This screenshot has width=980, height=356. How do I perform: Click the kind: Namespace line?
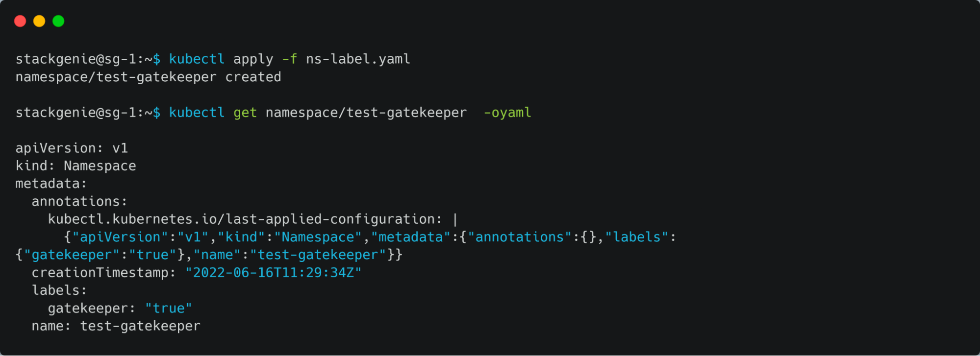tap(76, 166)
